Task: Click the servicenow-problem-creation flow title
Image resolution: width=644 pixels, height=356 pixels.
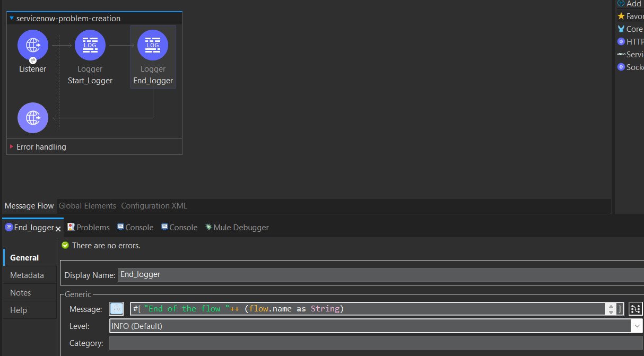Action: click(68, 19)
